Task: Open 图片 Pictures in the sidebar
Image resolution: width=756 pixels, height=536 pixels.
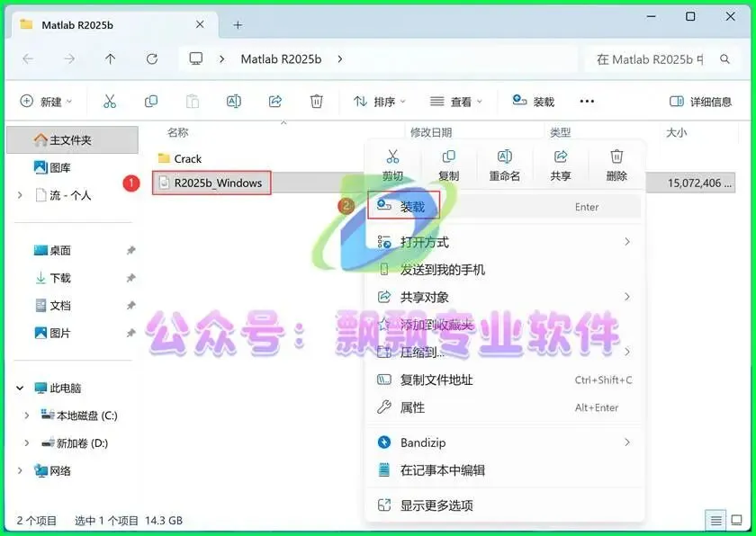Action: pos(52,333)
